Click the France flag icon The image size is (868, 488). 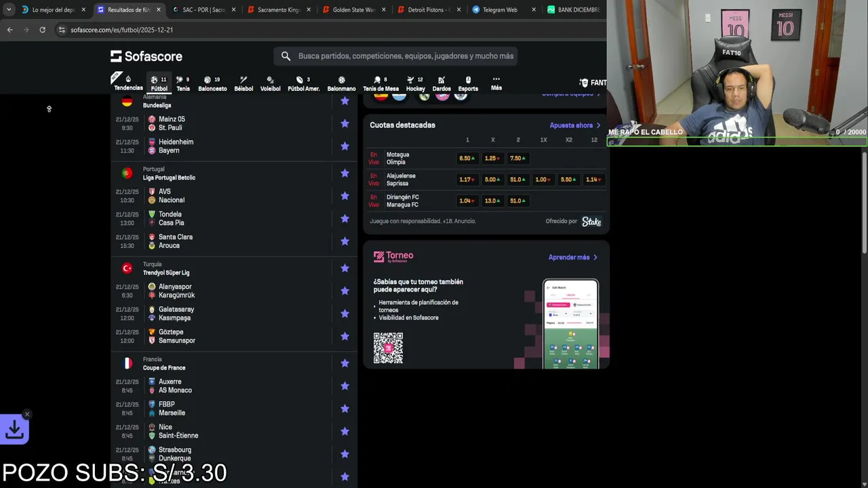coord(127,363)
